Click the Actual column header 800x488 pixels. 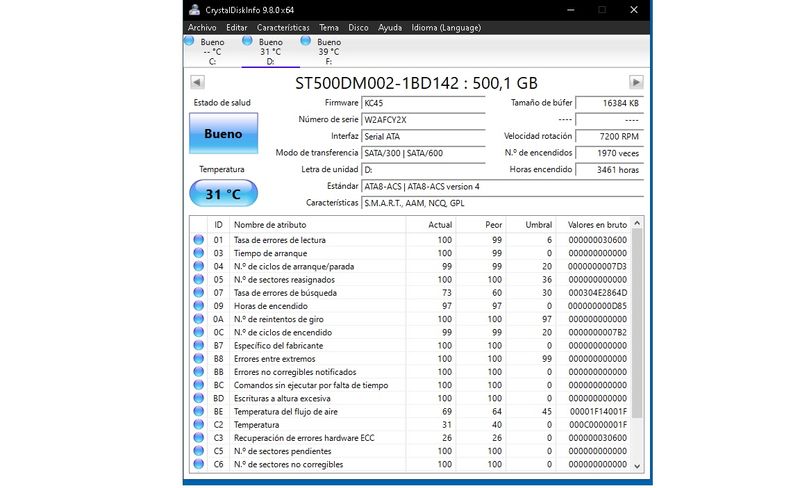point(430,225)
